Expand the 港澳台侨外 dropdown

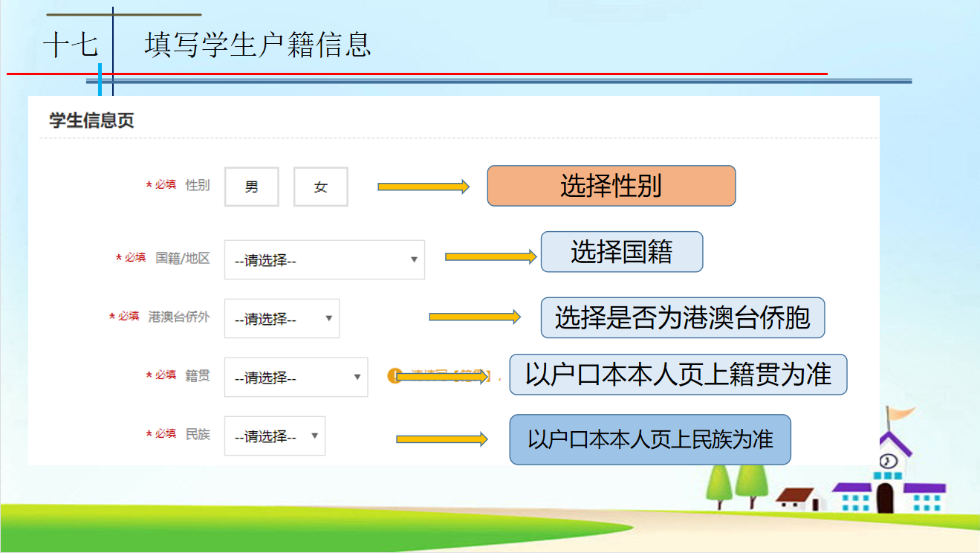[x=282, y=319]
